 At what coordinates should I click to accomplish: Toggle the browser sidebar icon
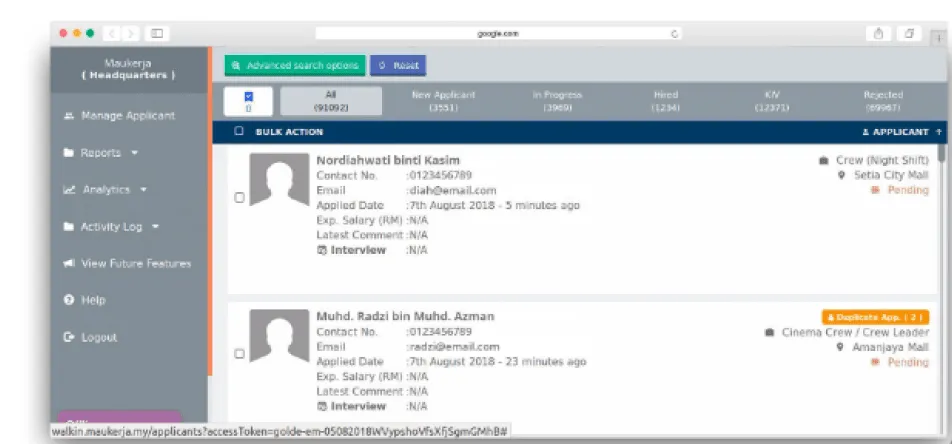[x=157, y=33]
